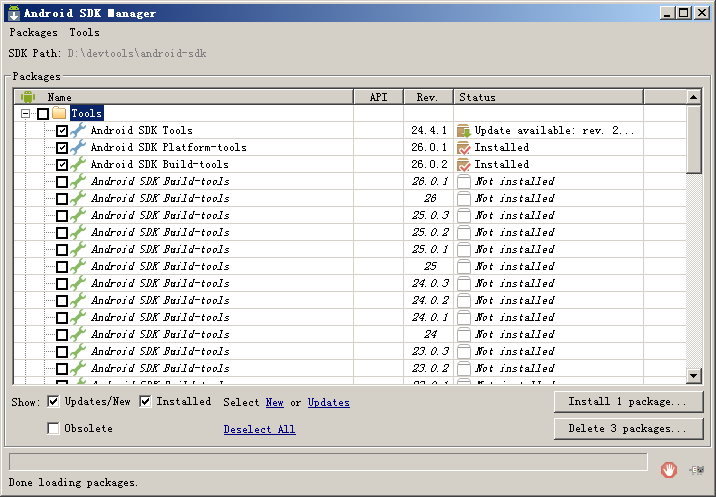Viewport: 716px width, 497px height.
Task: Click the red stop hand icon
Action: pos(669,470)
